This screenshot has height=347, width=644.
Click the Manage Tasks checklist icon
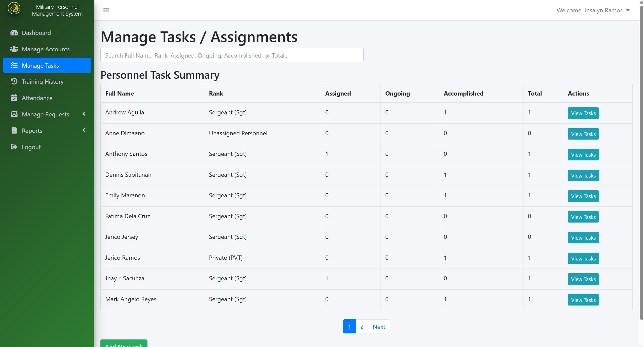14,65
